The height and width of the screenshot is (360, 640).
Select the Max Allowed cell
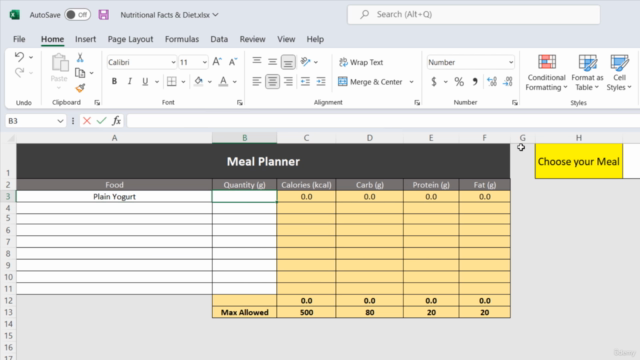(244, 313)
